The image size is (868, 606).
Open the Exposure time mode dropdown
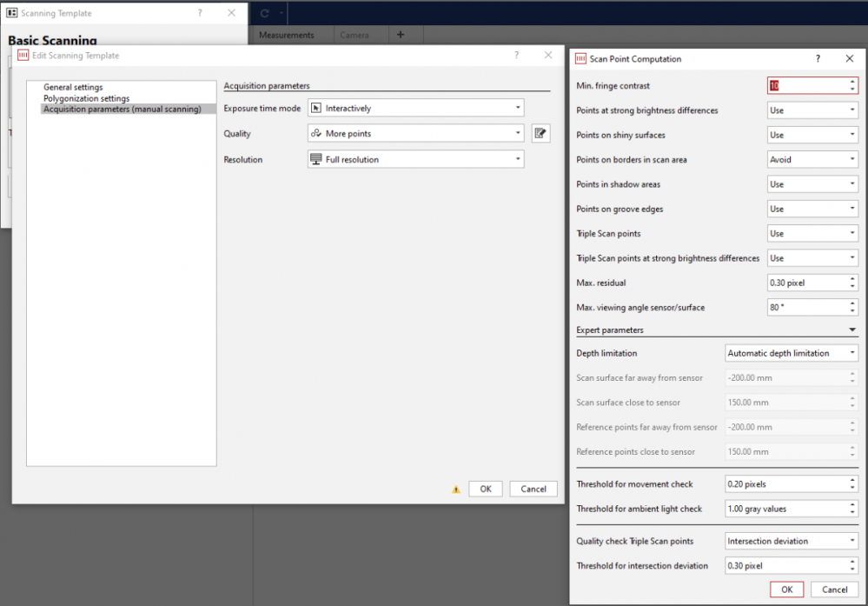point(415,108)
